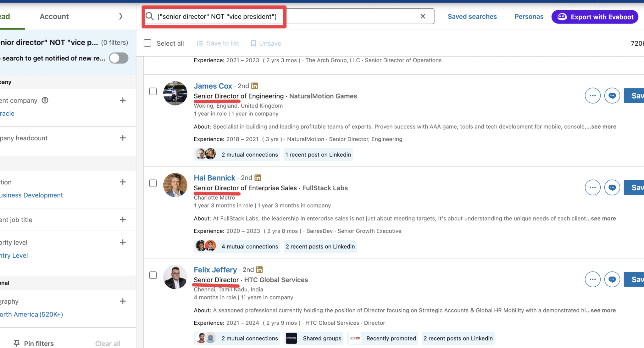Click the Export with Evaboot button
This screenshot has width=644, height=348.
594,17
